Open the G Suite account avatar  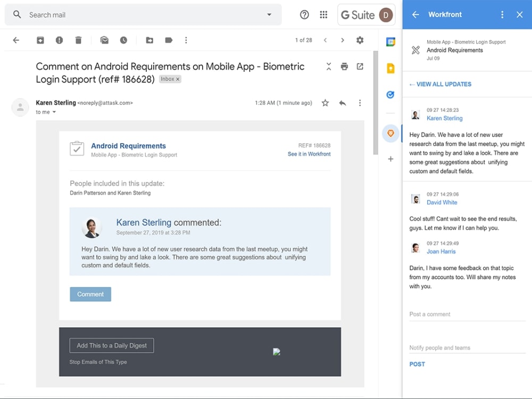pos(386,15)
